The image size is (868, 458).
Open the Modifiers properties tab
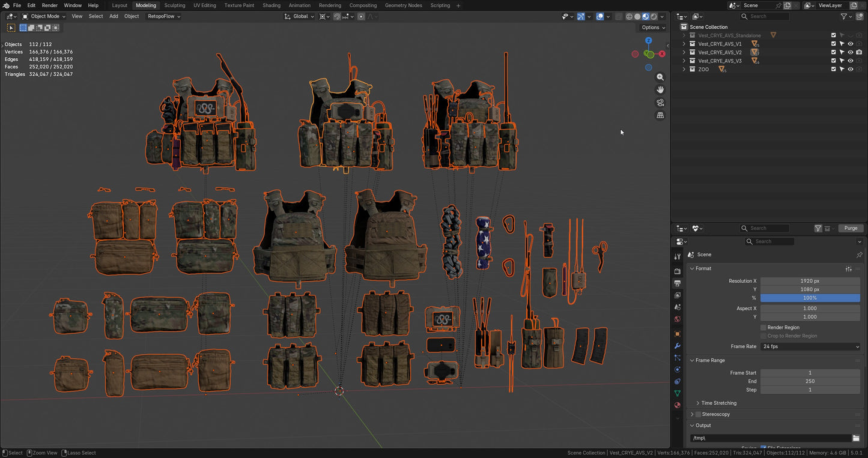click(678, 346)
